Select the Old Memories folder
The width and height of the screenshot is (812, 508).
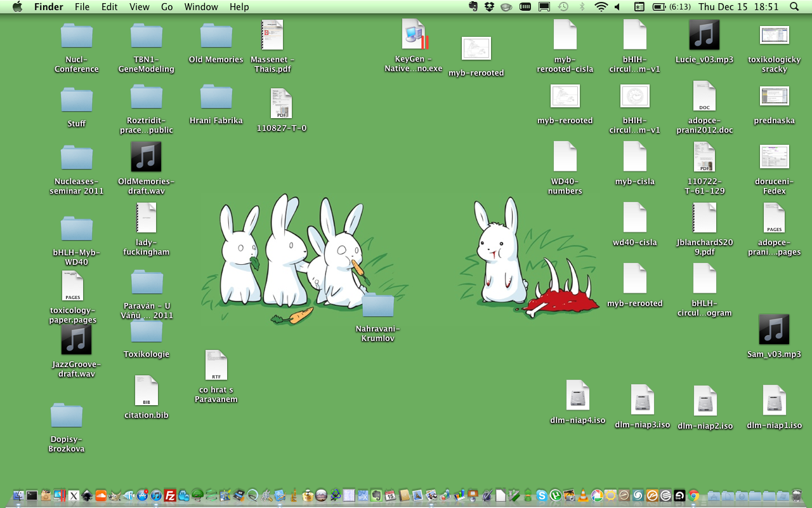tap(216, 36)
